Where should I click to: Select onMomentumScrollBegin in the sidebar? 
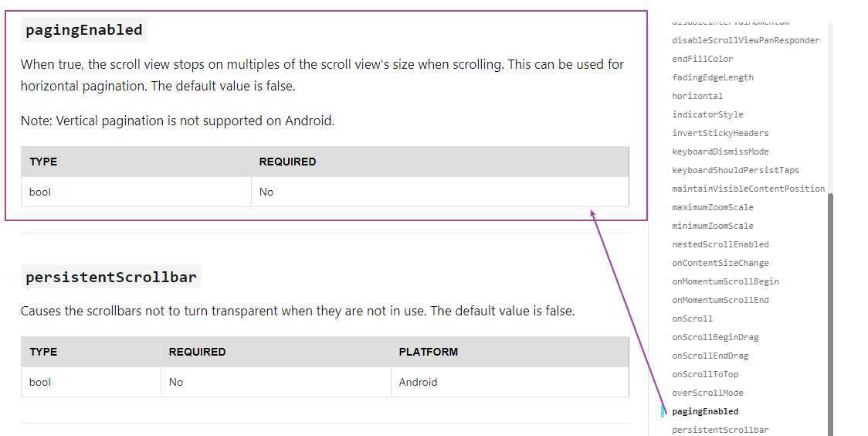tap(725, 281)
